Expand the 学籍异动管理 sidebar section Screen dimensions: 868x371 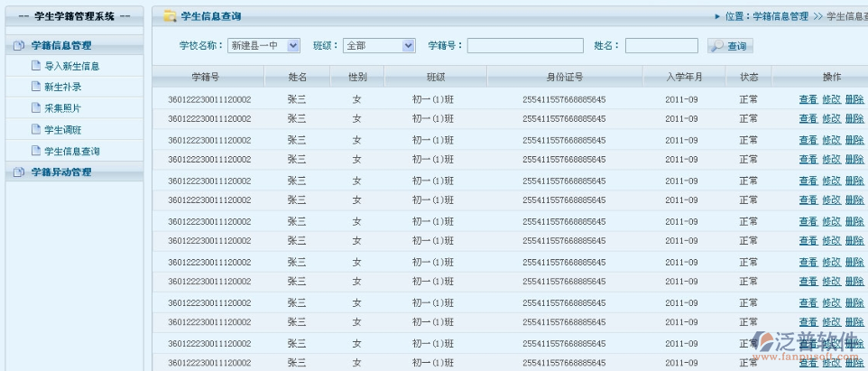61,172
